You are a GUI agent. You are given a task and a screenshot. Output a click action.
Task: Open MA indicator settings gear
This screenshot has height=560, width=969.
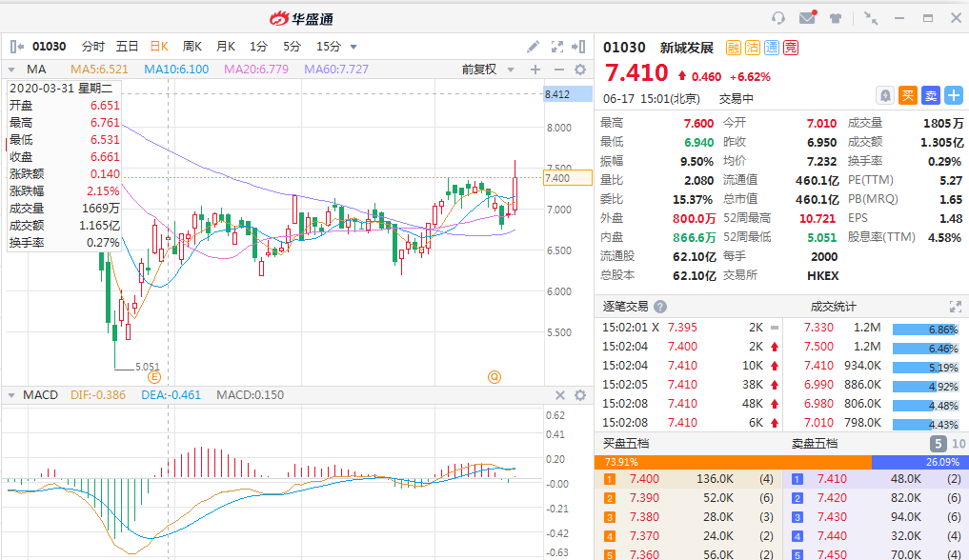[580, 70]
